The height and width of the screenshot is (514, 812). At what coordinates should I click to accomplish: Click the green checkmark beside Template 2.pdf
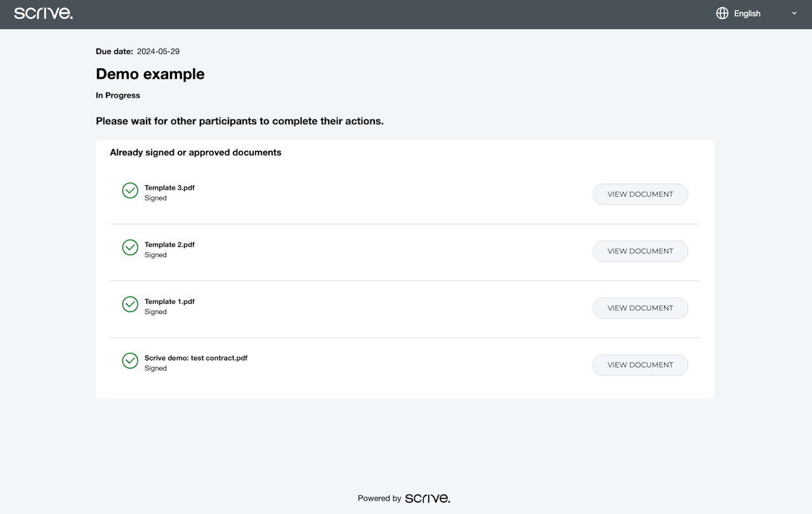tap(130, 247)
